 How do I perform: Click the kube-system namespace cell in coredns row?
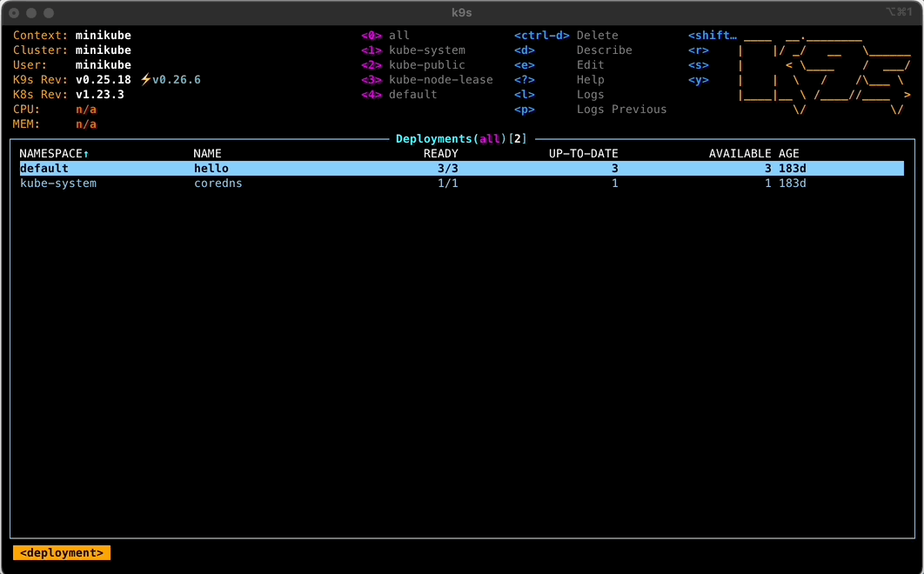tap(58, 184)
